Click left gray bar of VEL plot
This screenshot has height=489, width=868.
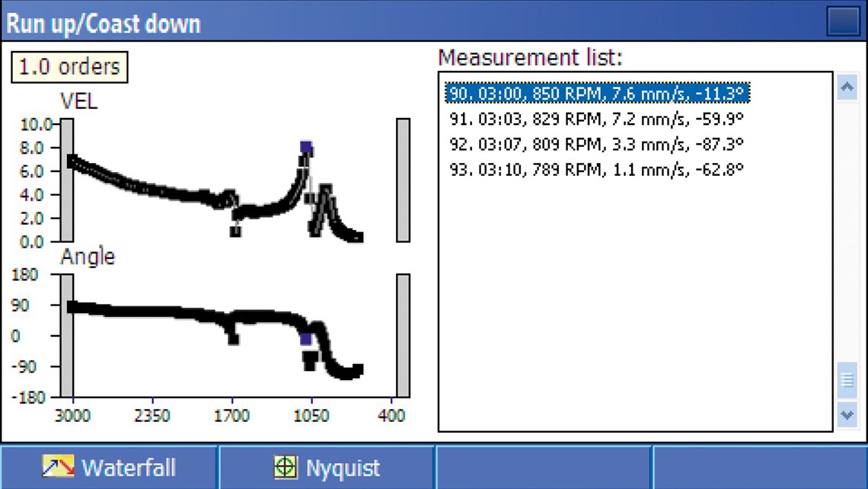pyautogui.click(x=67, y=180)
